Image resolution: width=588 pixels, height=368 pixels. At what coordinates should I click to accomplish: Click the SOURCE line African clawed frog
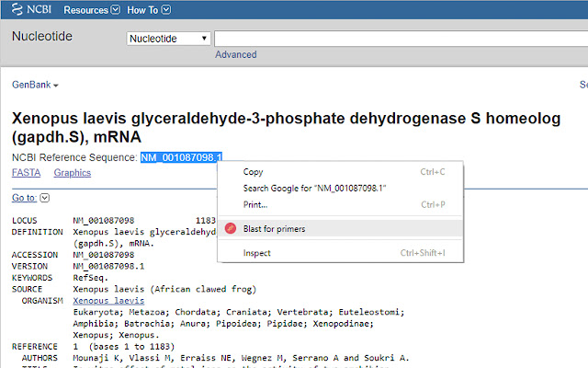click(164, 289)
